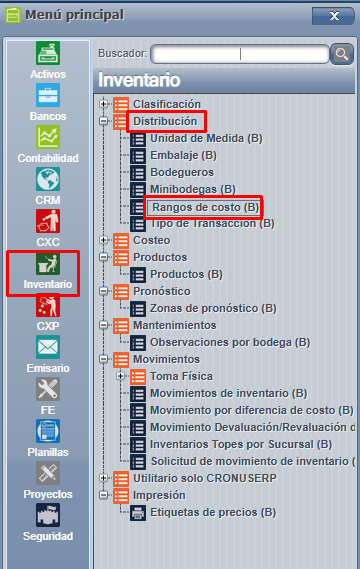Focus the Buscador search field
The width and height of the screenshot is (360, 569).
240,54
